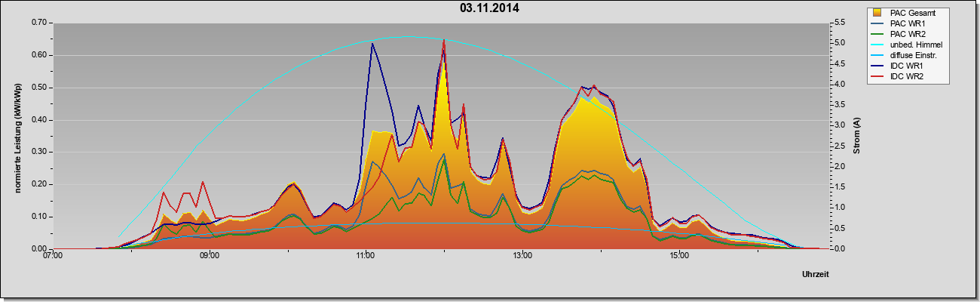The image size is (980, 302).
Task: Select the PAC WR2 legend entry
Action: click(x=906, y=34)
